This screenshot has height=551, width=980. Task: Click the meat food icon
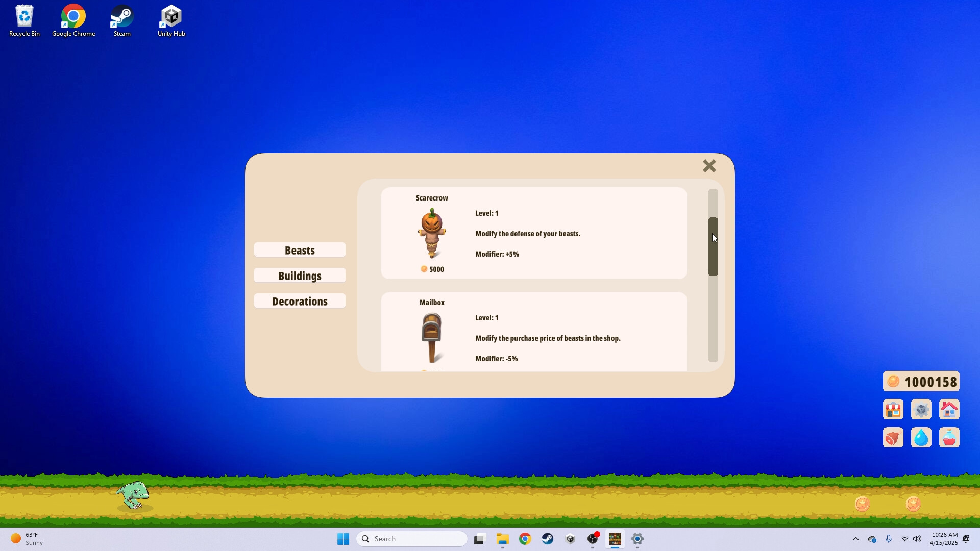point(893,437)
